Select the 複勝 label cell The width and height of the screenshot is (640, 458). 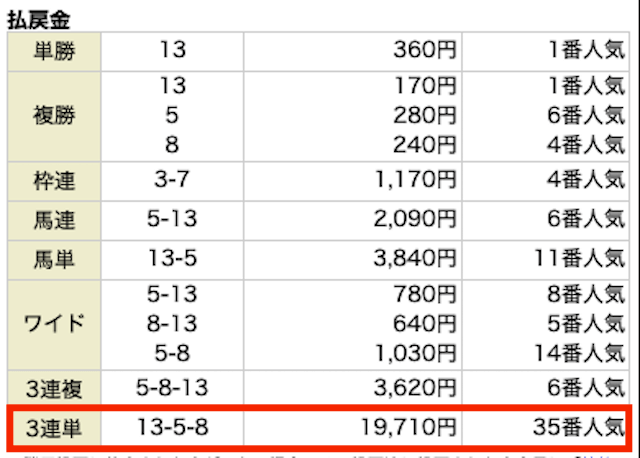[x=54, y=116]
